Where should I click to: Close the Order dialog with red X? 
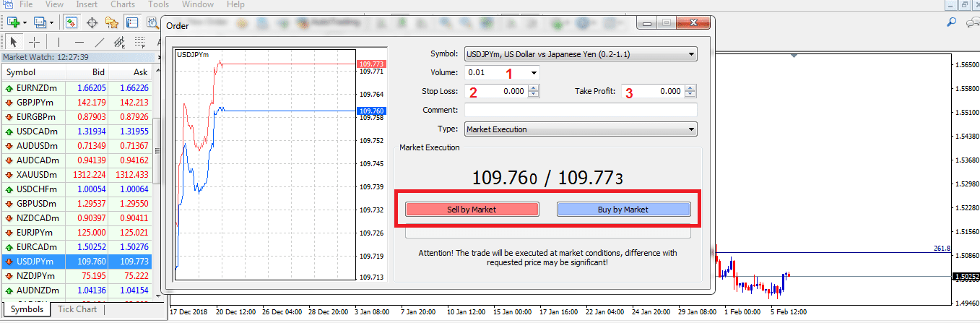(x=695, y=24)
